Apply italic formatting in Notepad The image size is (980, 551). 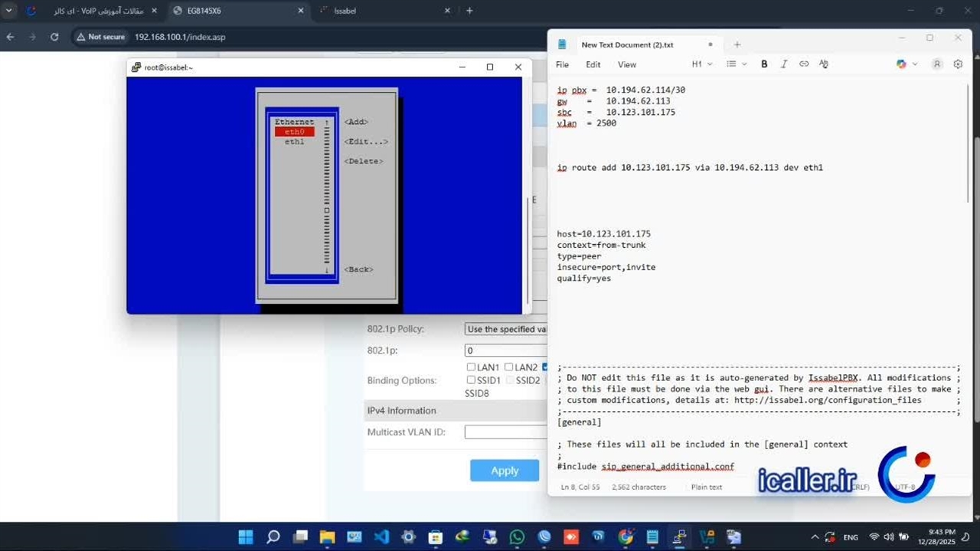[x=784, y=64]
